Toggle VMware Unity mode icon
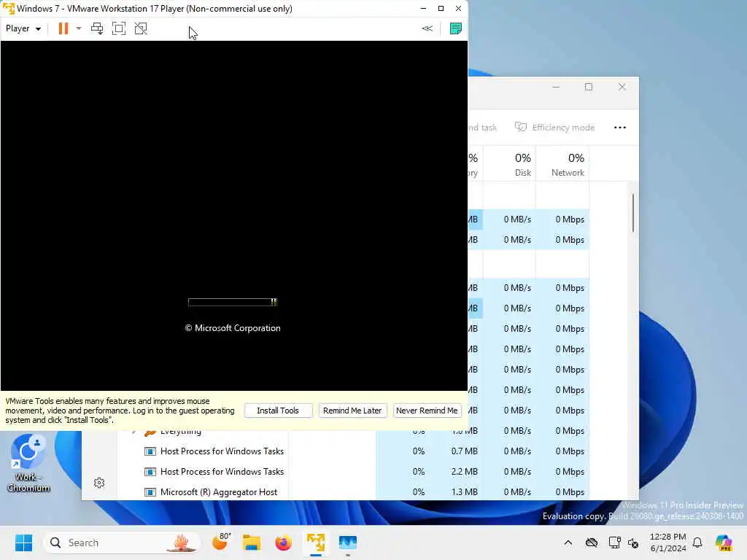The width and height of the screenshot is (747, 560). pos(141,28)
